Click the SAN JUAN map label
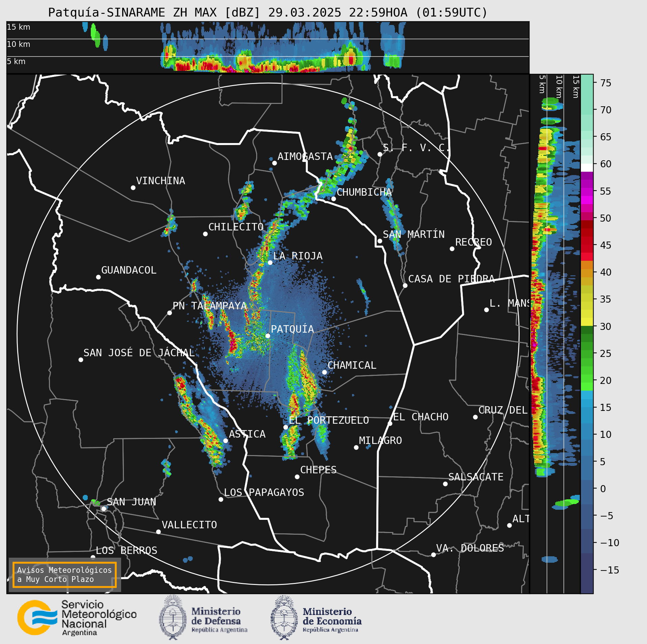The height and width of the screenshot is (644, 647). (x=131, y=502)
